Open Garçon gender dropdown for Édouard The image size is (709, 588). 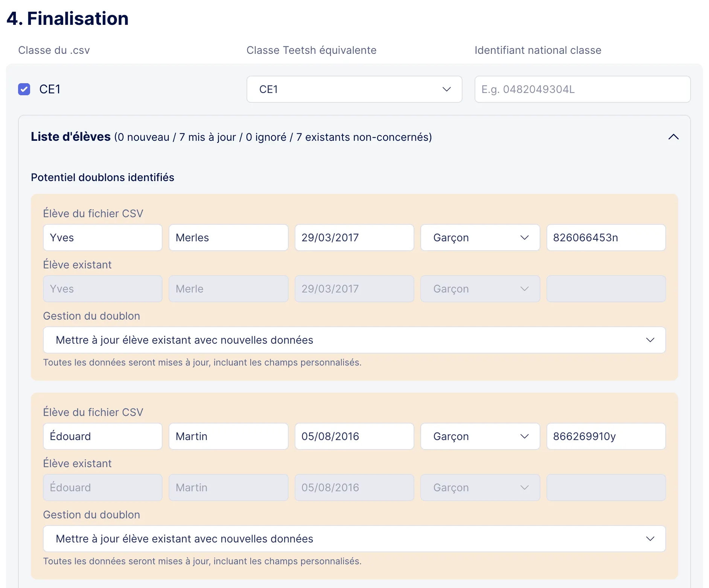pyautogui.click(x=480, y=436)
